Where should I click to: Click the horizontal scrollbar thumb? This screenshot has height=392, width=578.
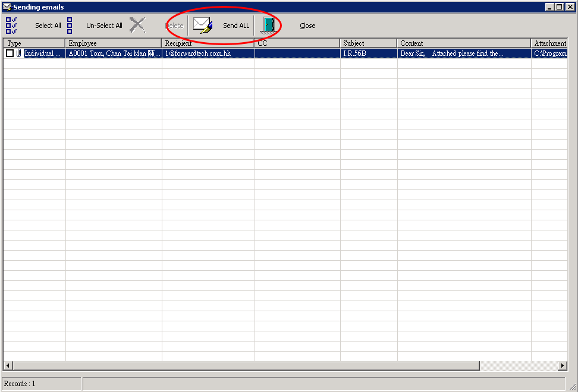[246, 365]
